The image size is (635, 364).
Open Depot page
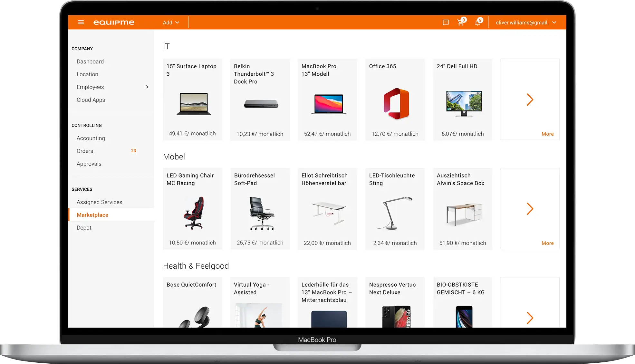[x=84, y=228]
